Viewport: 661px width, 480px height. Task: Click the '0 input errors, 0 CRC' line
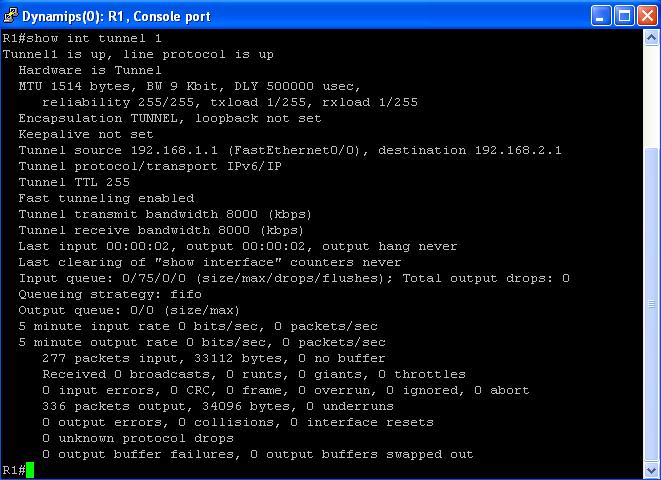point(286,391)
